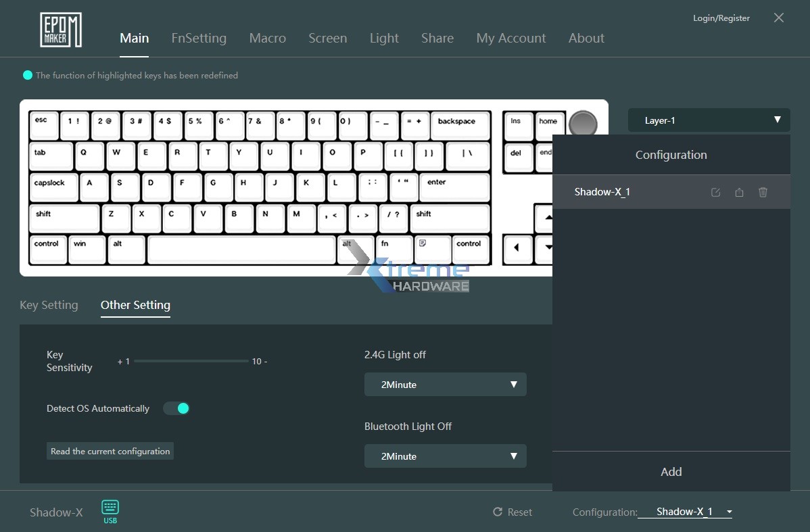This screenshot has height=532, width=810.
Task: Switch to the Key Setting tab
Action: (x=49, y=305)
